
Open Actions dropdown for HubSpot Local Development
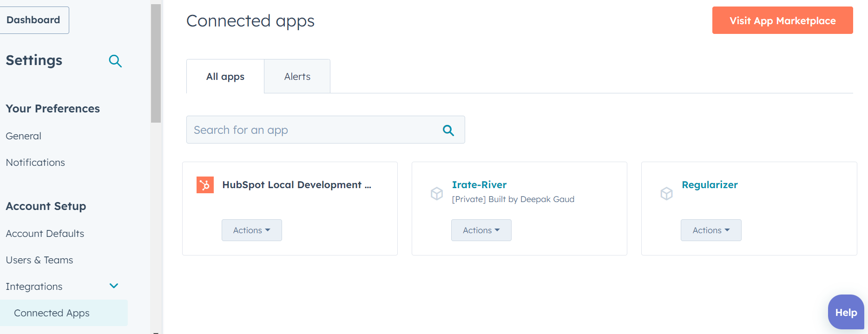pos(252,230)
